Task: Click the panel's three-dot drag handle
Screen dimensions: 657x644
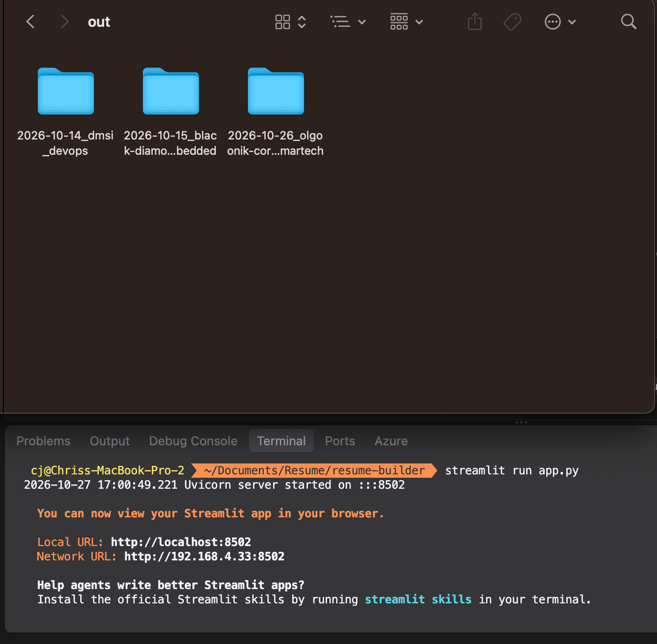Action: pyautogui.click(x=521, y=422)
